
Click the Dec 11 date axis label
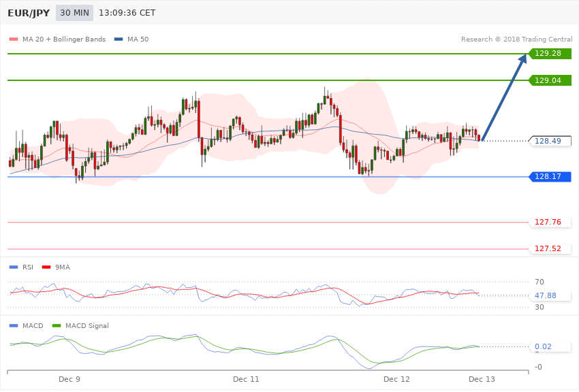click(x=246, y=379)
